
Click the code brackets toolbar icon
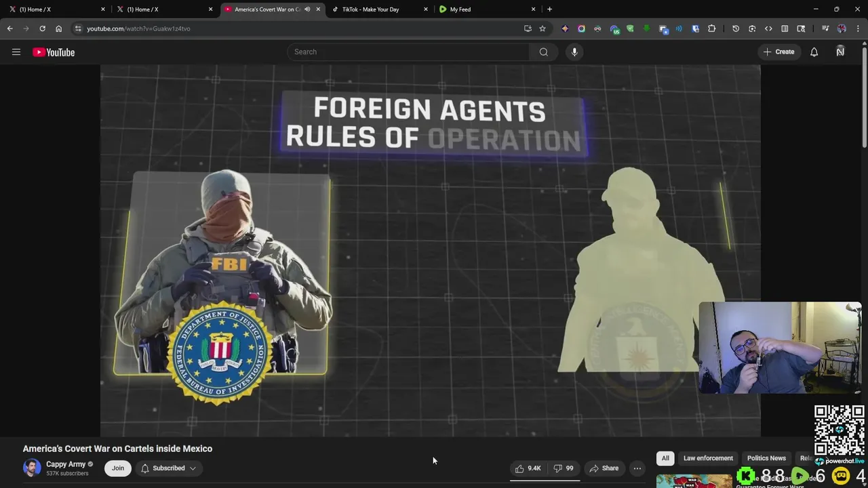click(768, 28)
